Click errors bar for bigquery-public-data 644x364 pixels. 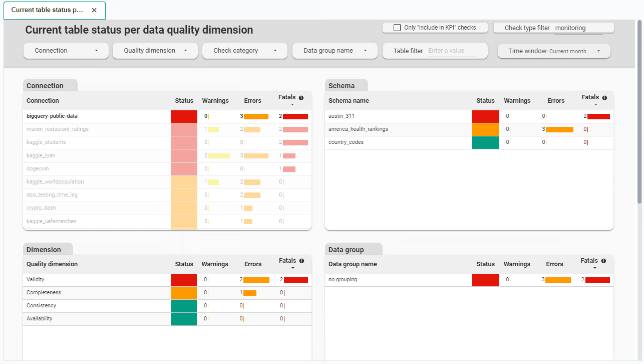pos(256,116)
